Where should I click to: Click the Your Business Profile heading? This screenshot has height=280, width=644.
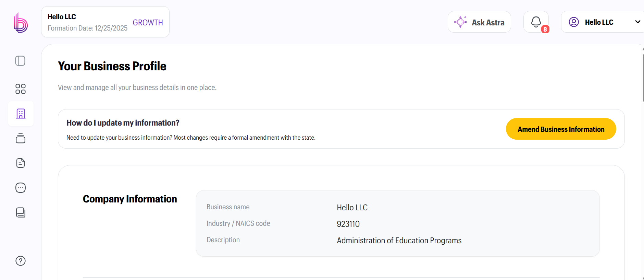click(112, 66)
